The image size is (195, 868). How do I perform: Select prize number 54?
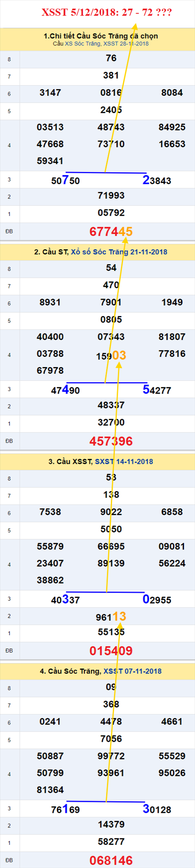111,268
